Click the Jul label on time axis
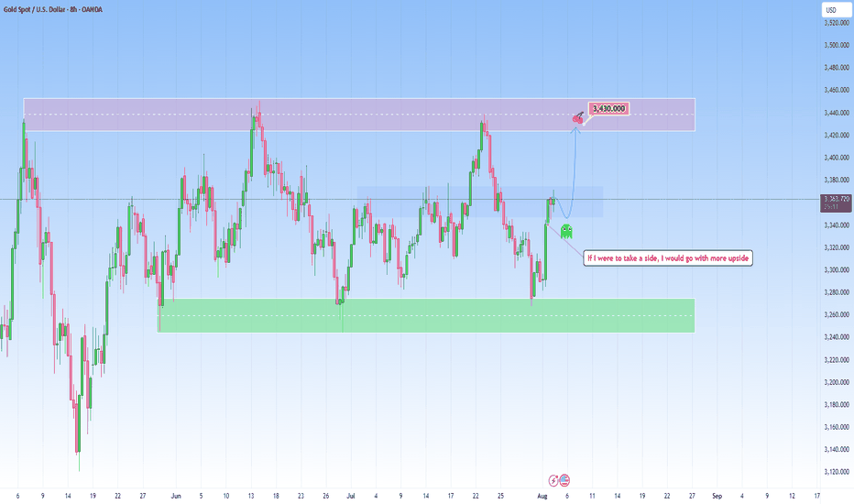This screenshot has height=504, width=854. tap(351, 496)
